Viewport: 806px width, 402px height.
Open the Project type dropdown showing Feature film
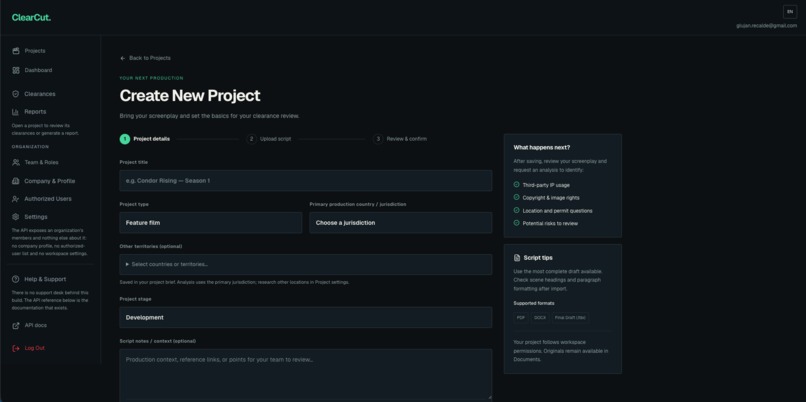point(211,223)
